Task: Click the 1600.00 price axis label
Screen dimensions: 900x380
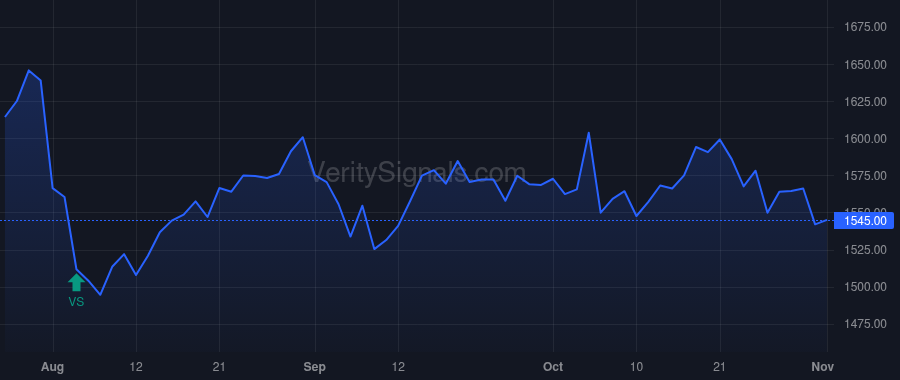Action: coord(866,138)
